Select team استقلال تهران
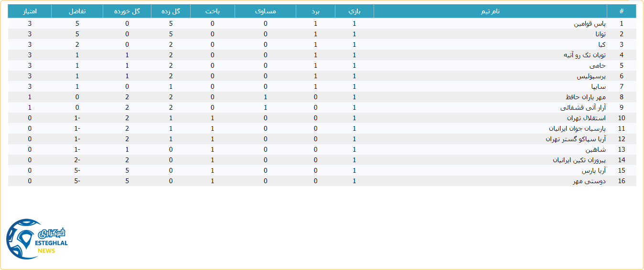644x270 pixels. point(586,118)
